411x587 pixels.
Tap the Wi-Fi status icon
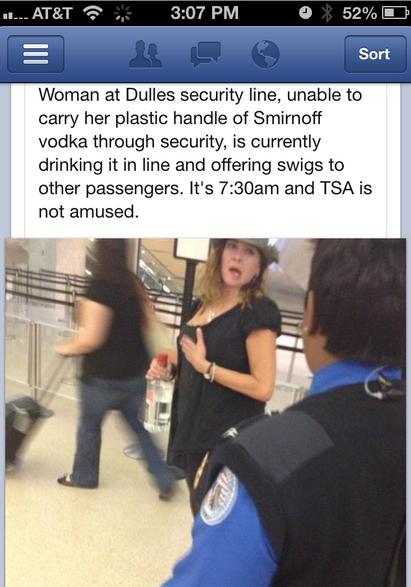[x=93, y=13]
